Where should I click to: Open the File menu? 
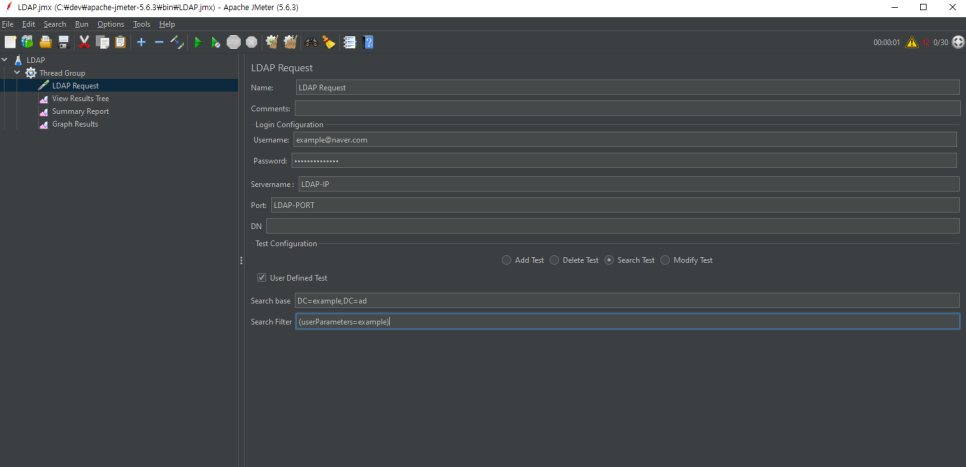pyautogui.click(x=7, y=24)
